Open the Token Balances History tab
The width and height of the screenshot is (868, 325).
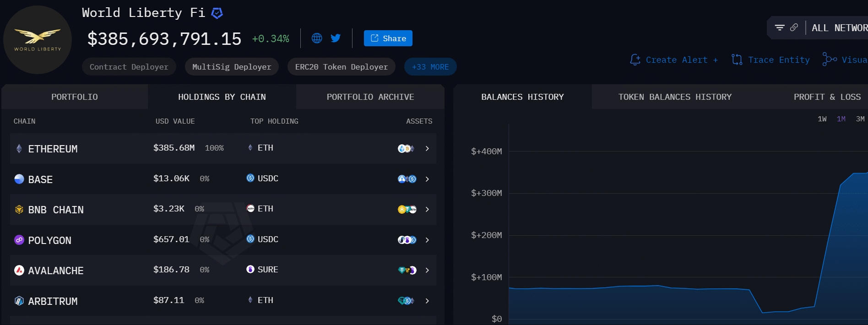[675, 97]
